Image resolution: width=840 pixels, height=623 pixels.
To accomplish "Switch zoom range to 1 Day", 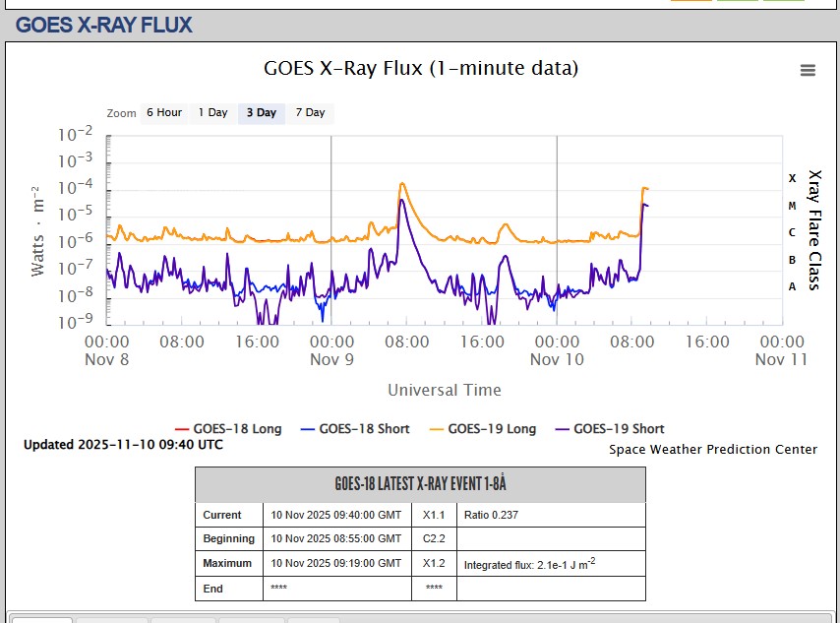I will [x=212, y=113].
